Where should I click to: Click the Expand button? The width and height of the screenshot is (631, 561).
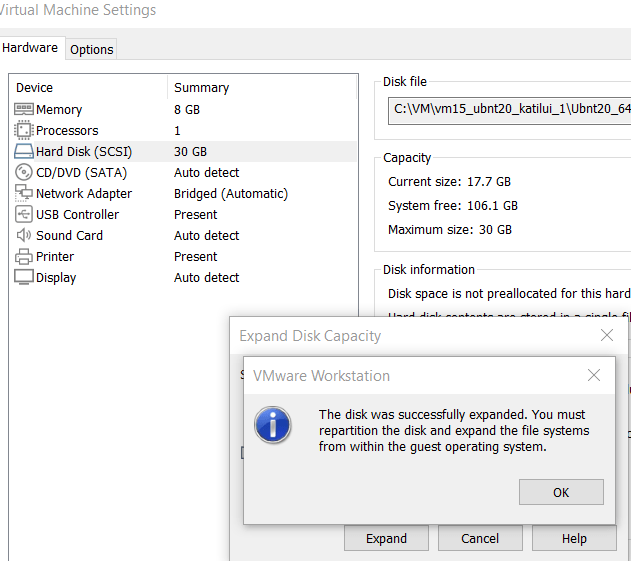click(386, 538)
